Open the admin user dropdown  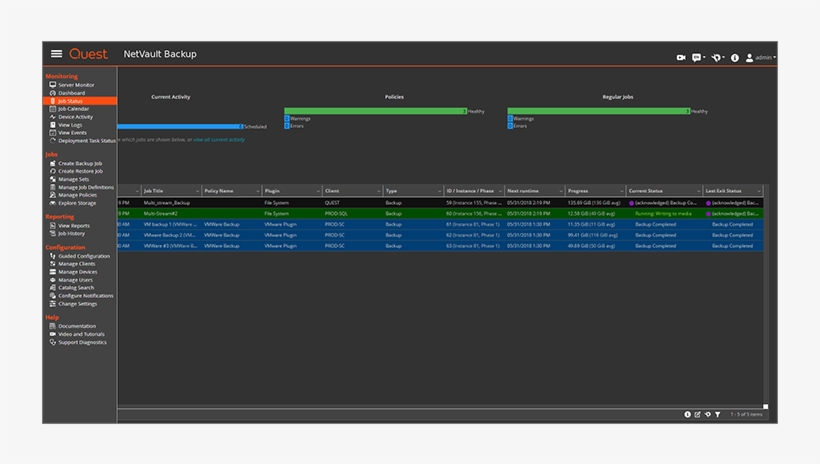[x=760, y=58]
